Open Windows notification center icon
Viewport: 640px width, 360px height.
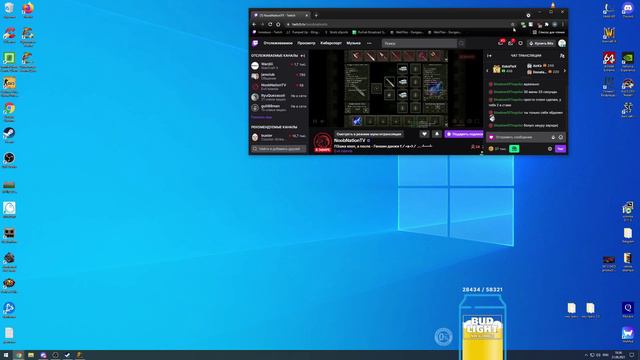point(631,355)
